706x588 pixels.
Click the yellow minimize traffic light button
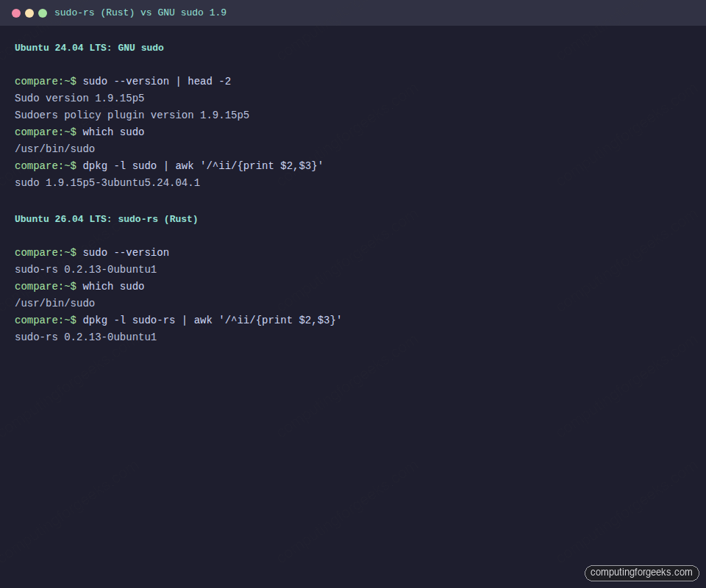pos(29,13)
